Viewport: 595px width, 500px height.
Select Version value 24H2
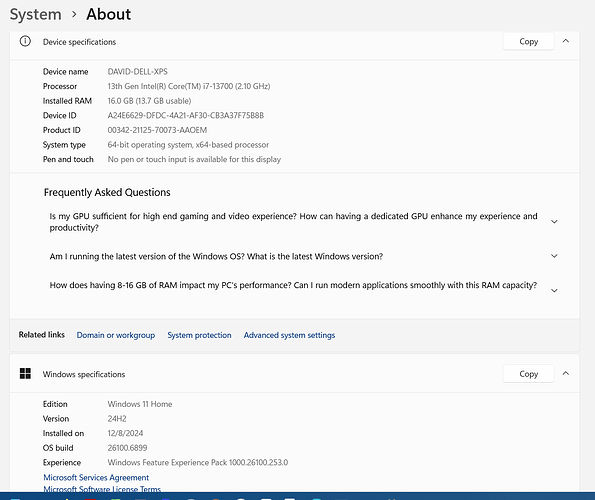click(117, 419)
